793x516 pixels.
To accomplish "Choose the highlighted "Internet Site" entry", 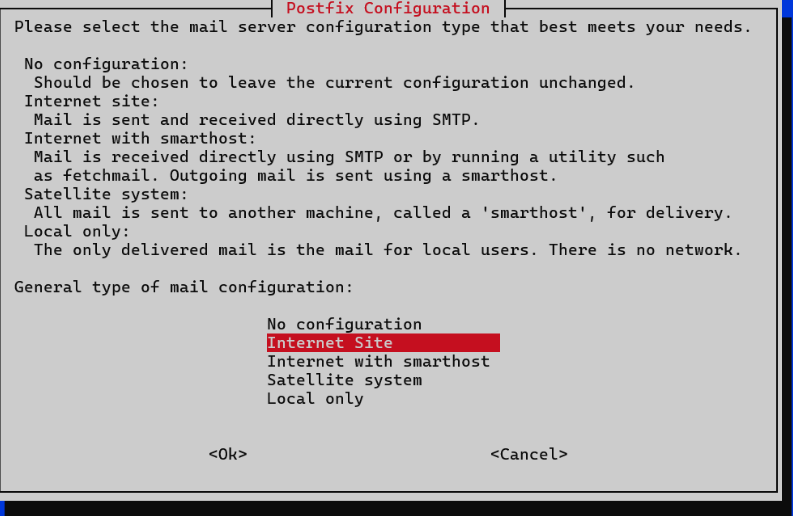I will pyautogui.click(x=383, y=342).
